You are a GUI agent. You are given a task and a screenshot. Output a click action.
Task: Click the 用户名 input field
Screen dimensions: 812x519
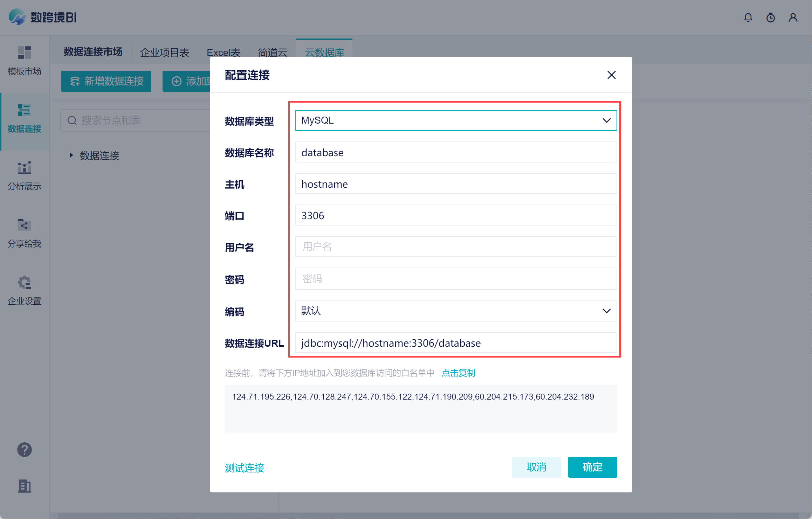click(x=455, y=247)
